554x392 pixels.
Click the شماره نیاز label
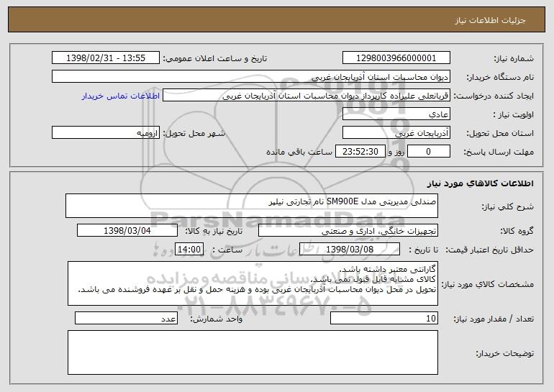coord(514,58)
